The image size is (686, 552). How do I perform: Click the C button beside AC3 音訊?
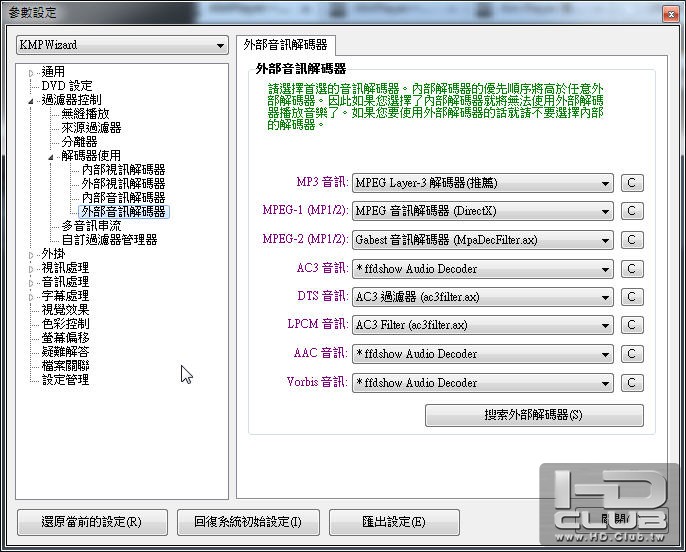point(632,269)
